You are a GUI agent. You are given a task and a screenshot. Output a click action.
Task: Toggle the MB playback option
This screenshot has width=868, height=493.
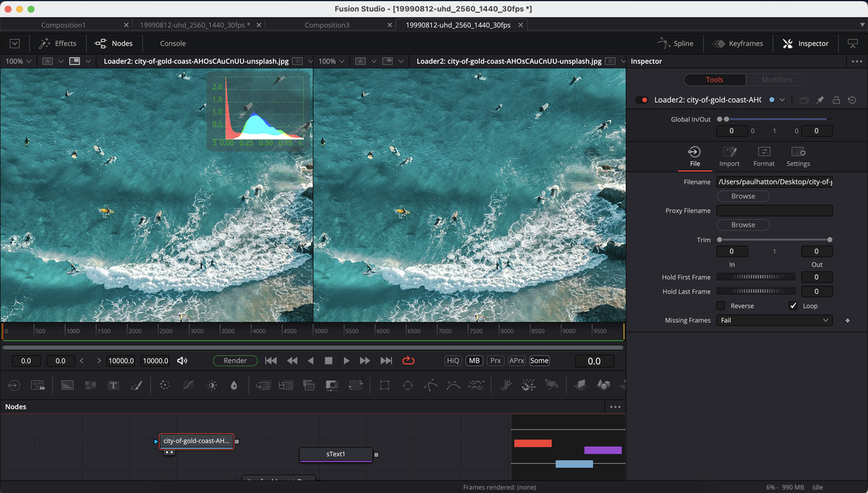(474, 360)
